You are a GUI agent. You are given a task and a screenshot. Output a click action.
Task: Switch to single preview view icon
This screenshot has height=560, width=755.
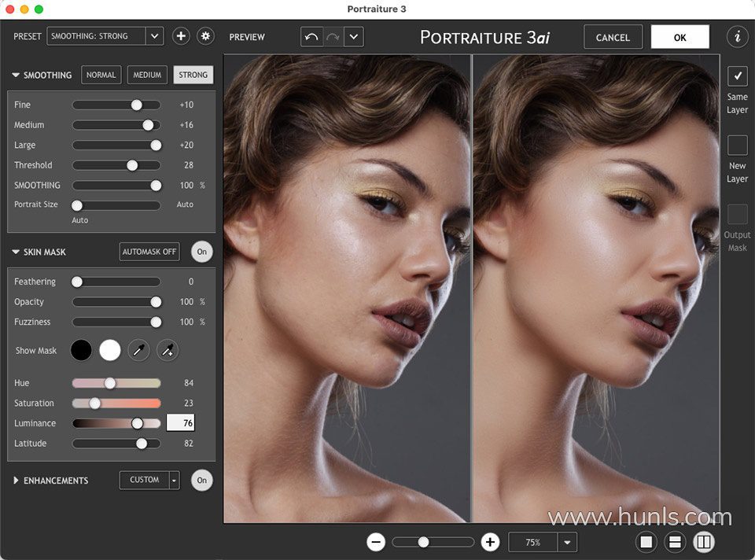646,542
